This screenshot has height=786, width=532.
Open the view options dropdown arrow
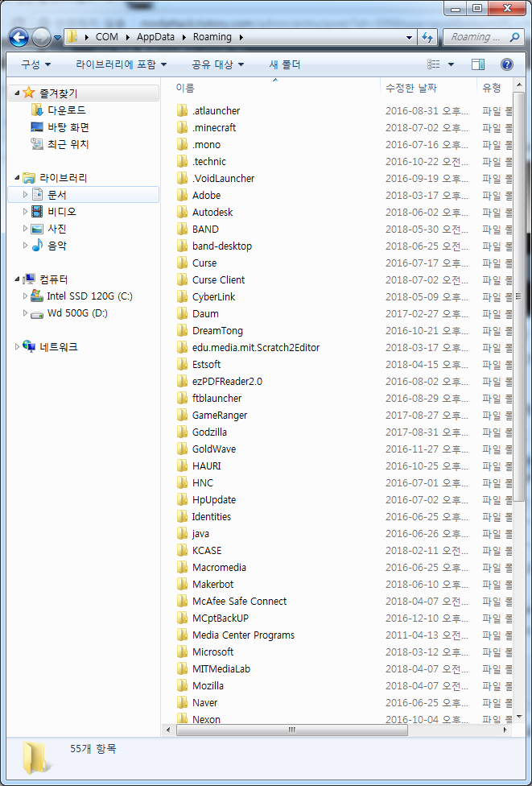point(451,64)
